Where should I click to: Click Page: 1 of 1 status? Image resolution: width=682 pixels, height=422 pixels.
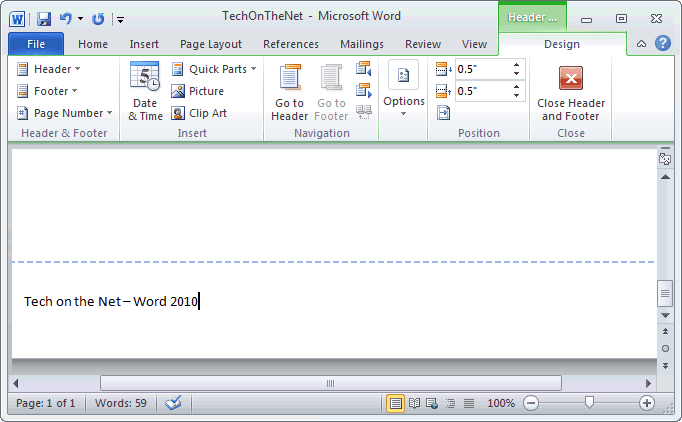pyautogui.click(x=46, y=403)
